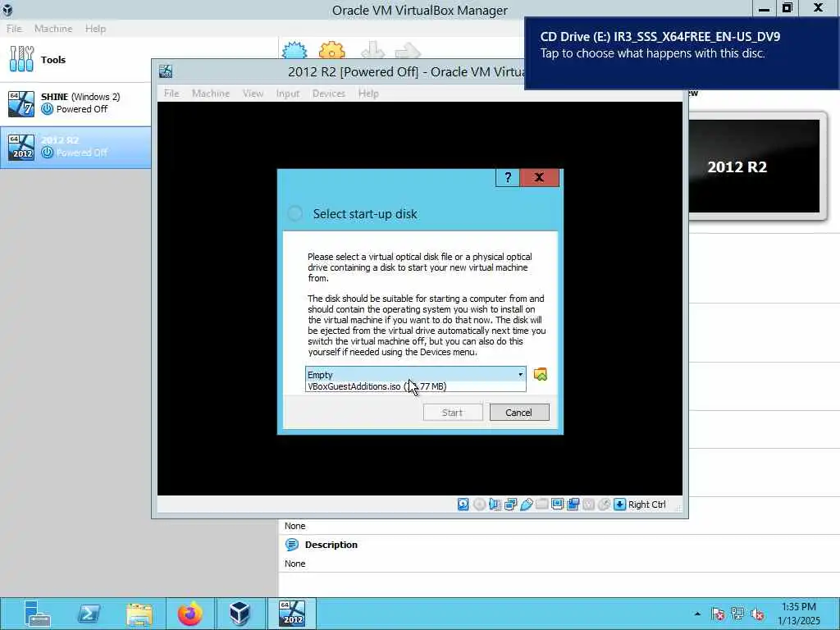
Task: Open File menu in VirtualBox Manager
Action: click(x=14, y=29)
